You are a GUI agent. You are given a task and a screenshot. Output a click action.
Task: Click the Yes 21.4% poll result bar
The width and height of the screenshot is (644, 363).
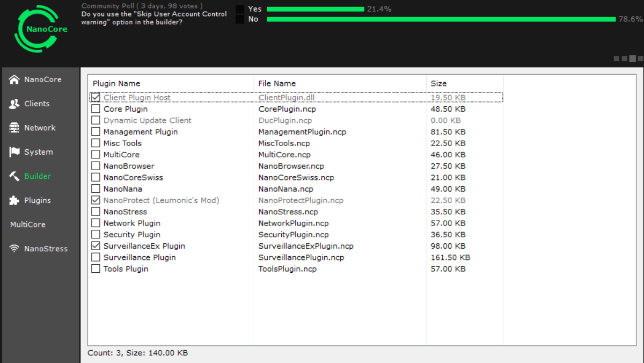click(316, 9)
